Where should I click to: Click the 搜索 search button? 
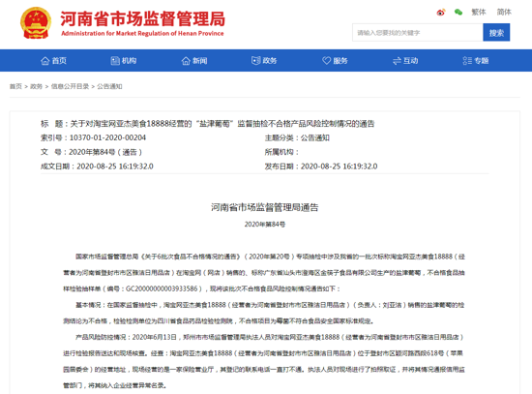pos(496,33)
